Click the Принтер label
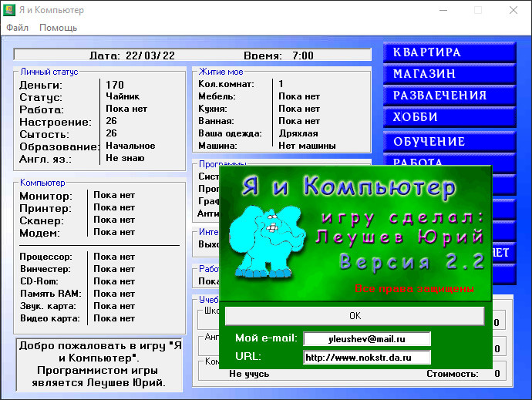The image size is (532, 400). [45, 208]
